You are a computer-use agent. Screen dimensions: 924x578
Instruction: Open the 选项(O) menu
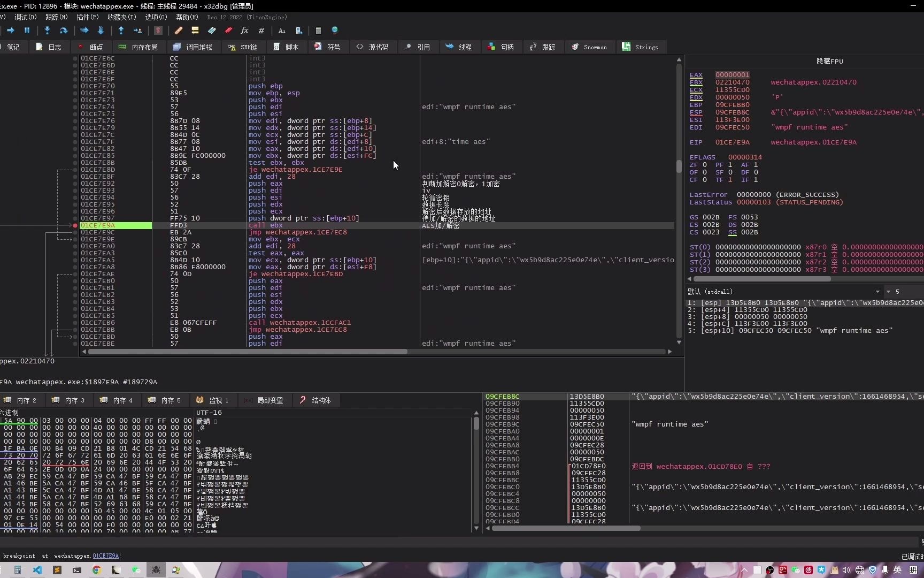[x=156, y=17]
